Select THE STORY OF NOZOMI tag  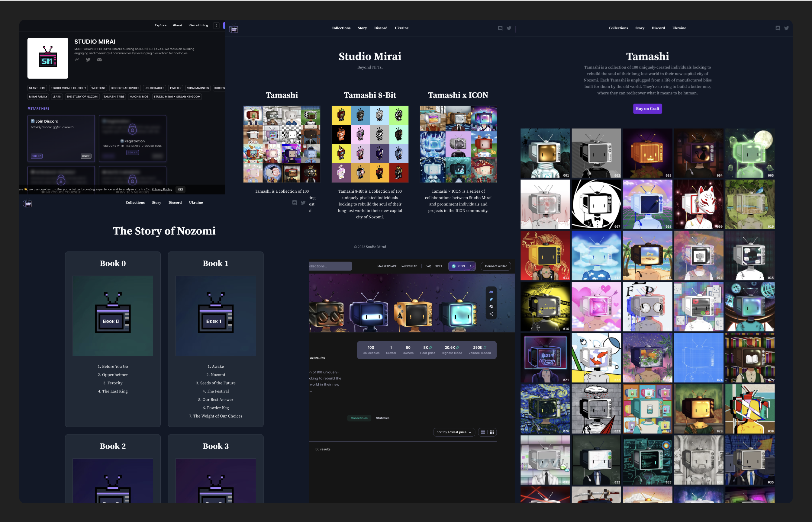coord(82,97)
